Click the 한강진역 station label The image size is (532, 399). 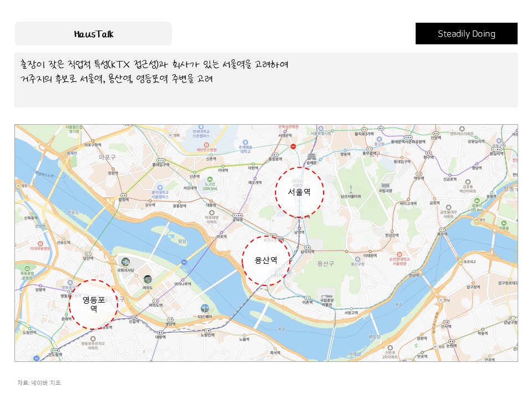pos(392,236)
